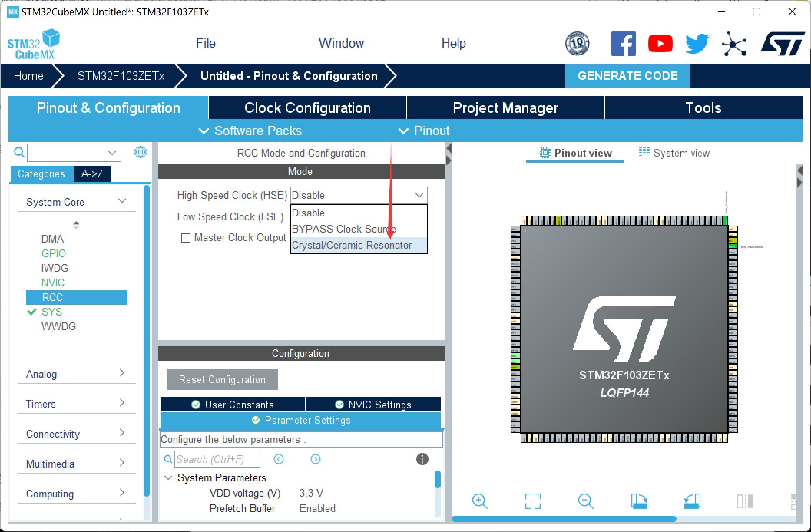Focus the parameter Search (Ctrl+F) field
This screenshot has width=811, height=532.
tap(217, 459)
